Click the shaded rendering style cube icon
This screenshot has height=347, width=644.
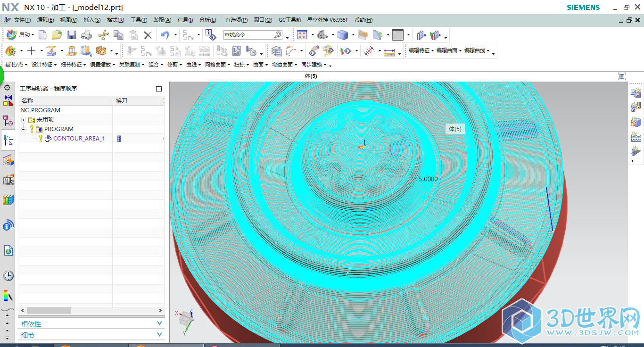click(x=343, y=34)
